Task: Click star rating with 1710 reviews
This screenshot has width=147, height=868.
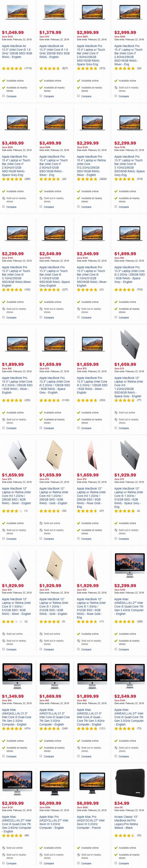Action: 12,68
